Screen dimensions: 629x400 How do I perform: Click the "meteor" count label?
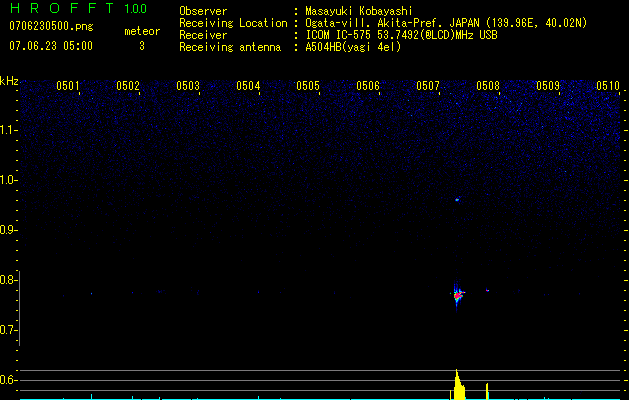142,31
